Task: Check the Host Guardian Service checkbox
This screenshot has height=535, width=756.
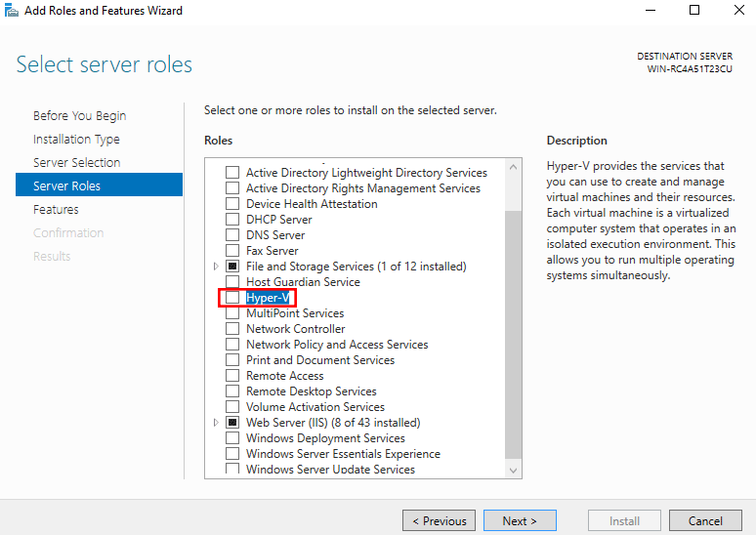Action: tap(232, 282)
